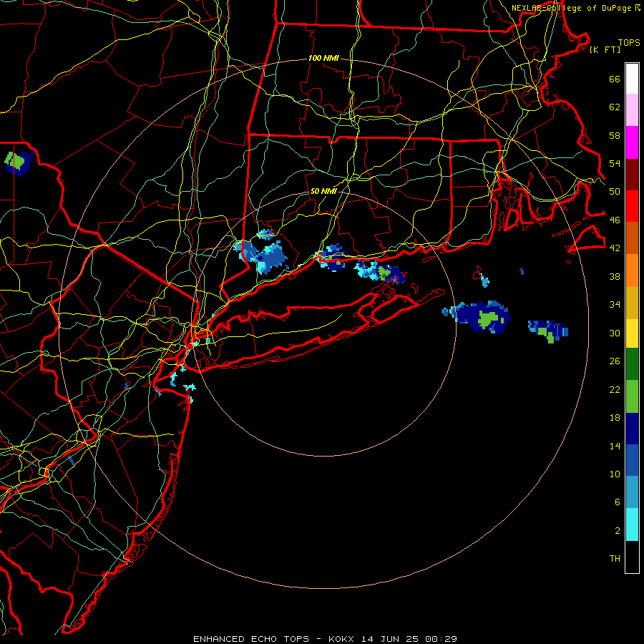This screenshot has height=644, width=644.
Task: Click the white color swatch in legend
Action: pos(632,79)
